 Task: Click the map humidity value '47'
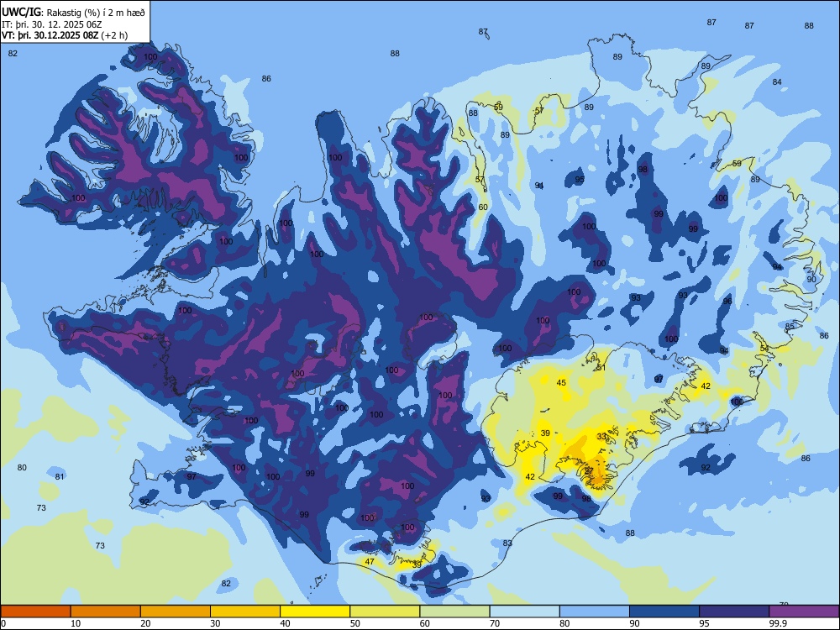370,561
